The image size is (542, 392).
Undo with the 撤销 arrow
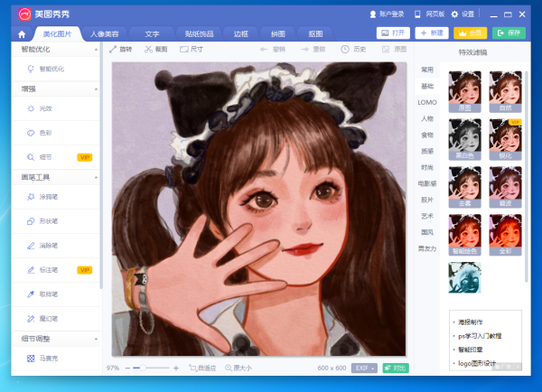(x=273, y=50)
